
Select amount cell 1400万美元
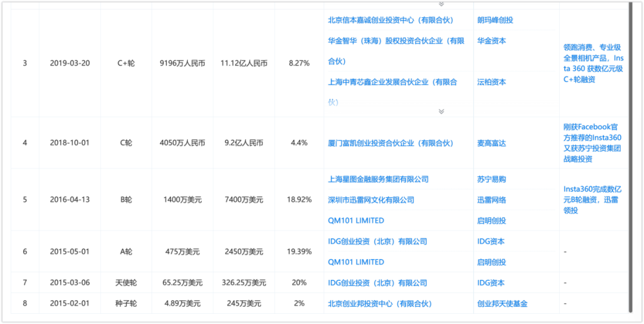pyautogui.click(x=182, y=200)
